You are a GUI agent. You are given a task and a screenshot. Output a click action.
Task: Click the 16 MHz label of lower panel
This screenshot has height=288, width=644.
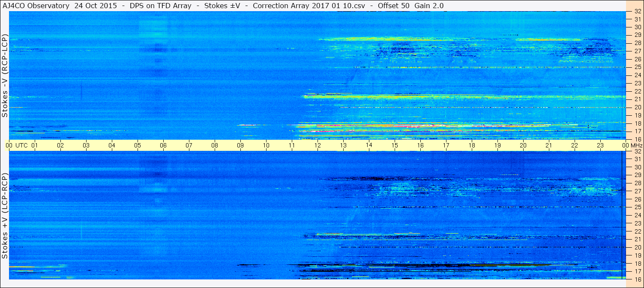point(637,279)
